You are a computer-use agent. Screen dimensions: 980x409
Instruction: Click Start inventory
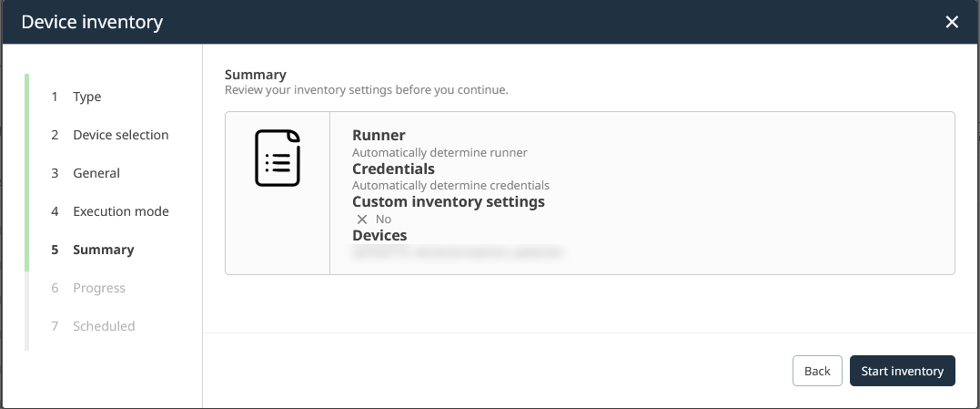[x=902, y=371]
